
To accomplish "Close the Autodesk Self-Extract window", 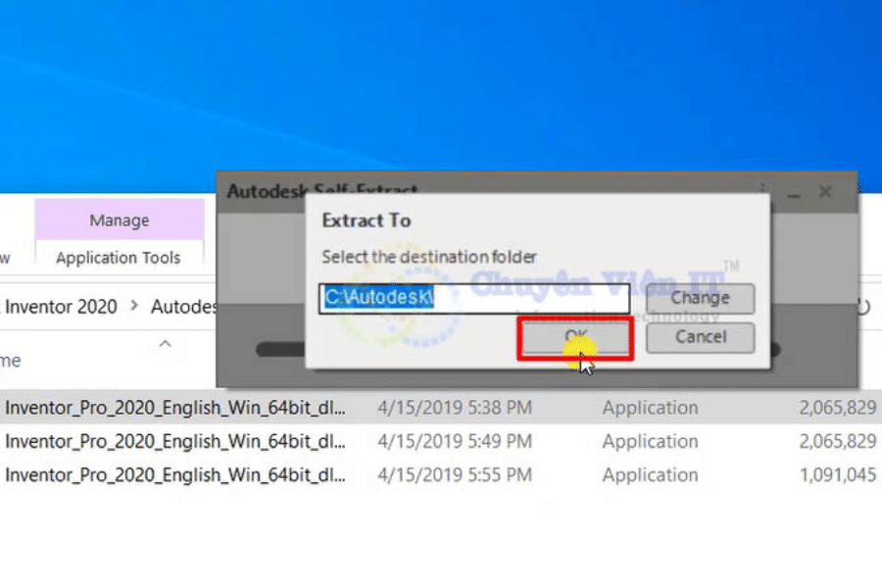I will tap(825, 192).
